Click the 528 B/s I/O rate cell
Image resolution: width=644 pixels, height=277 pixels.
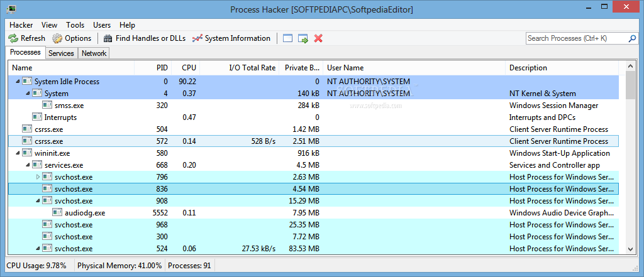pyautogui.click(x=264, y=141)
